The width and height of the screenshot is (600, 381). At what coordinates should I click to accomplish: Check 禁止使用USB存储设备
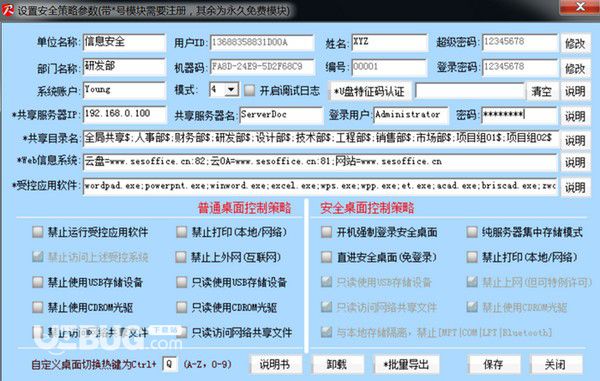38,282
